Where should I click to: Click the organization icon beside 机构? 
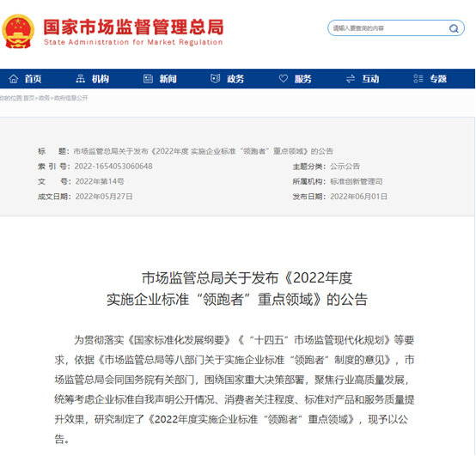[81, 79]
